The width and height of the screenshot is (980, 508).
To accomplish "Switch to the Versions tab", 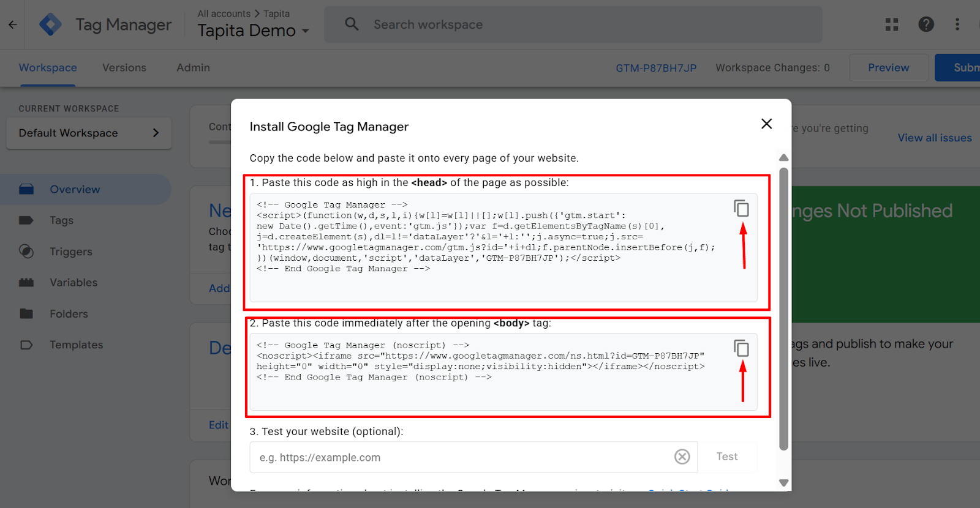I will (x=124, y=67).
